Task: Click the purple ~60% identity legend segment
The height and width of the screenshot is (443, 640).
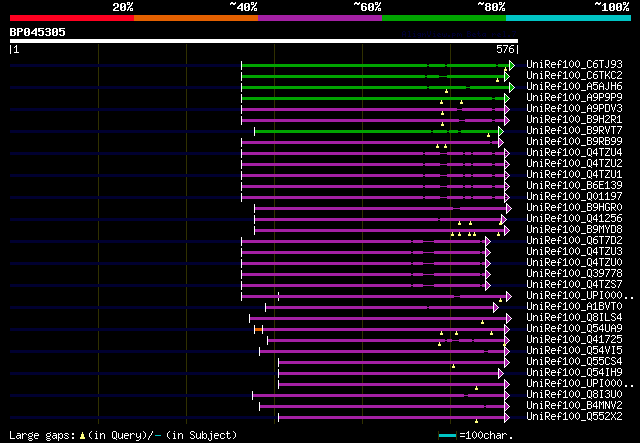Action: pos(320,18)
